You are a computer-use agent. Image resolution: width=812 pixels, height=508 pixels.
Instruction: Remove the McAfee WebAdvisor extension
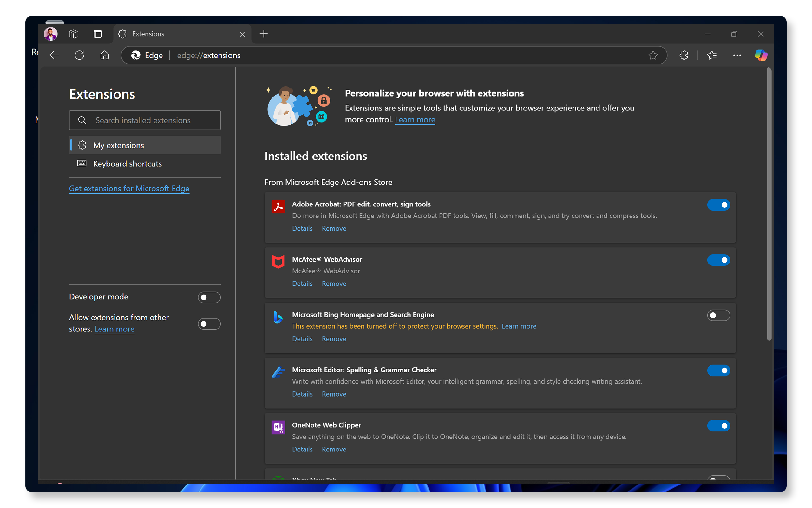(334, 284)
